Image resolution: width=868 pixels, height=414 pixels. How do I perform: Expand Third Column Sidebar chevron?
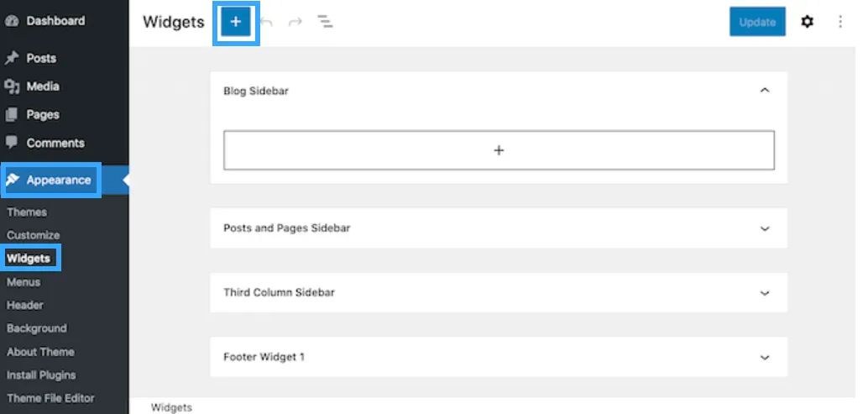pyautogui.click(x=765, y=293)
